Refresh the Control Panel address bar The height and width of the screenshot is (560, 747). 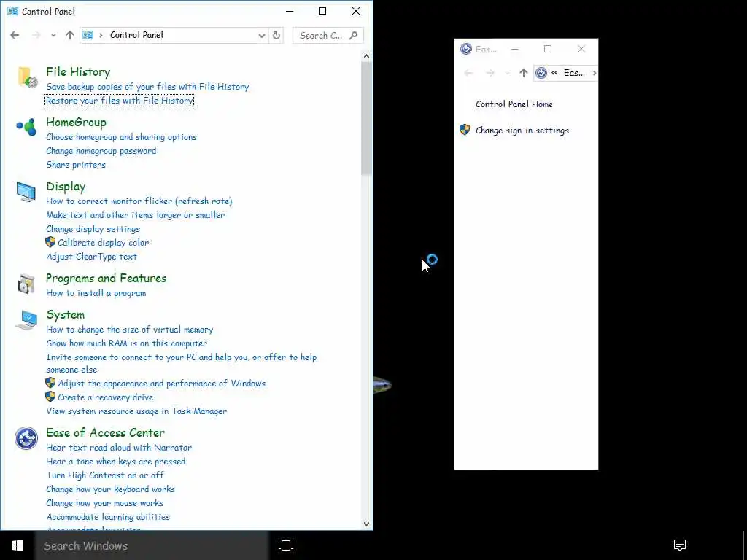click(x=276, y=35)
